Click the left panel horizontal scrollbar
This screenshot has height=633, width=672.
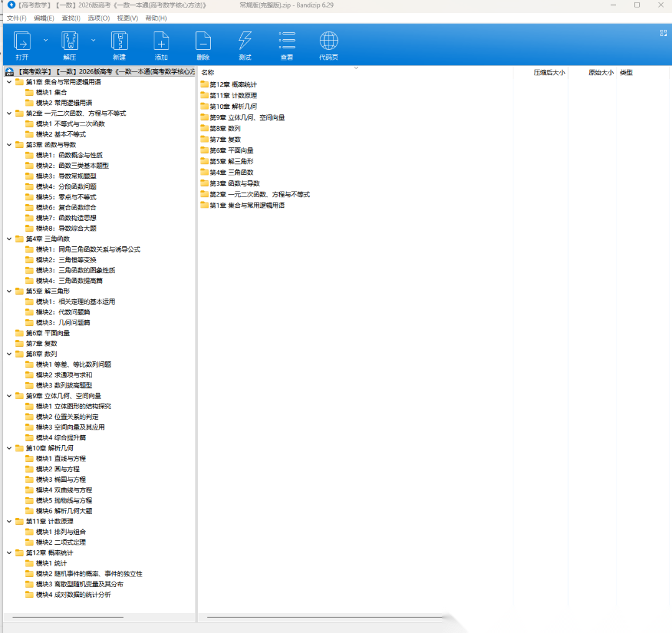coord(68,617)
